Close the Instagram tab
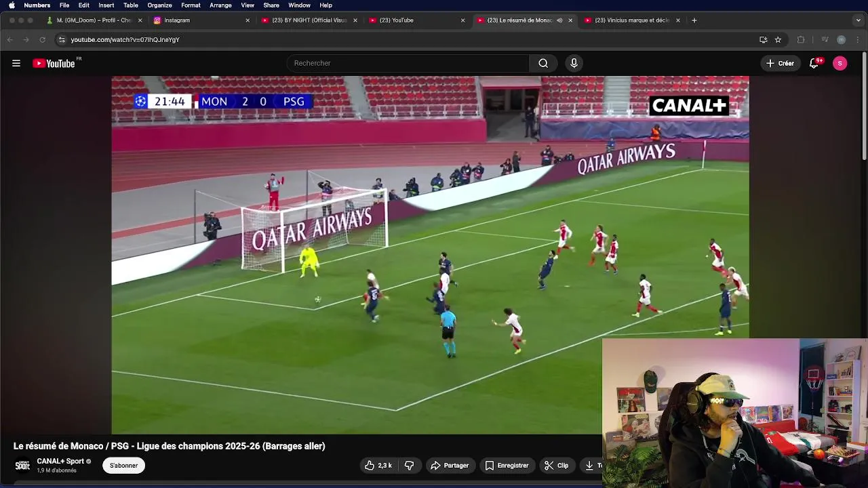Image resolution: width=868 pixels, height=488 pixels. pyautogui.click(x=248, y=20)
